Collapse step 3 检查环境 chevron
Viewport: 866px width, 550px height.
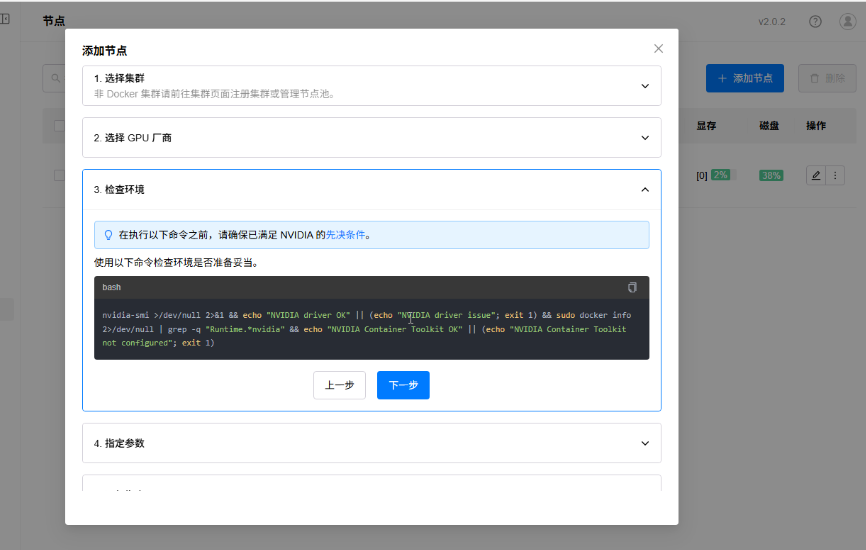tap(645, 189)
